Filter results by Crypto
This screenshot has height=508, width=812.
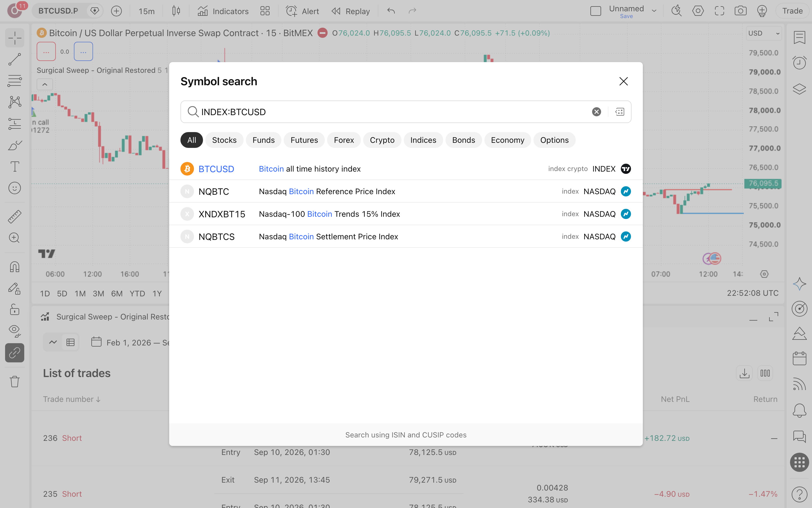tap(382, 140)
